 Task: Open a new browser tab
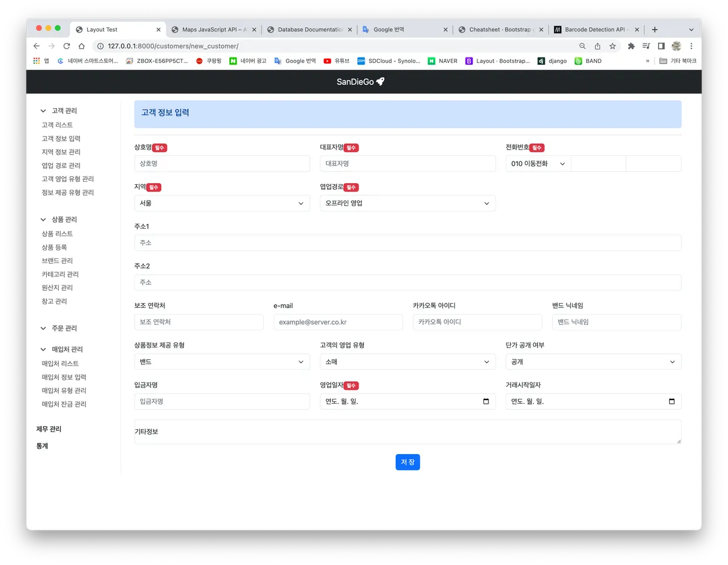pyautogui.click(x=655, y=29)
